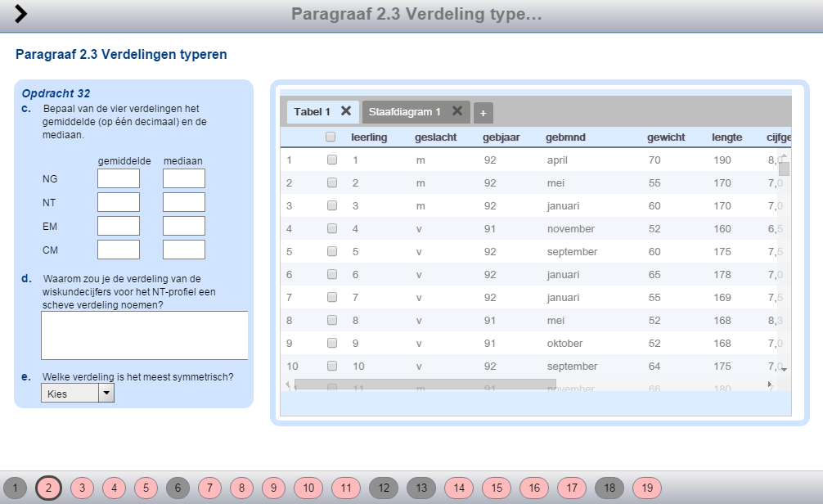
Task: Click the gebmnd column header
Action: 565,137
